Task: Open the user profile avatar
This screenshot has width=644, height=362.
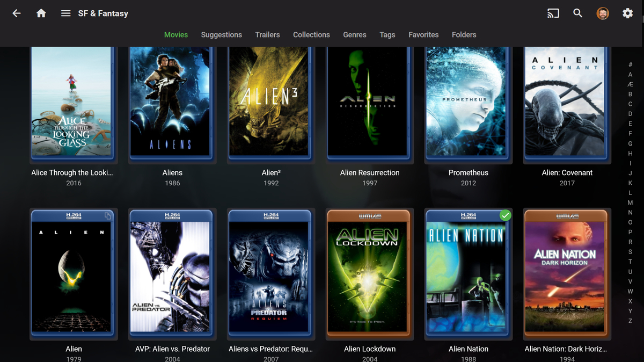Action: pyautogui.click(x=603, y=13)
